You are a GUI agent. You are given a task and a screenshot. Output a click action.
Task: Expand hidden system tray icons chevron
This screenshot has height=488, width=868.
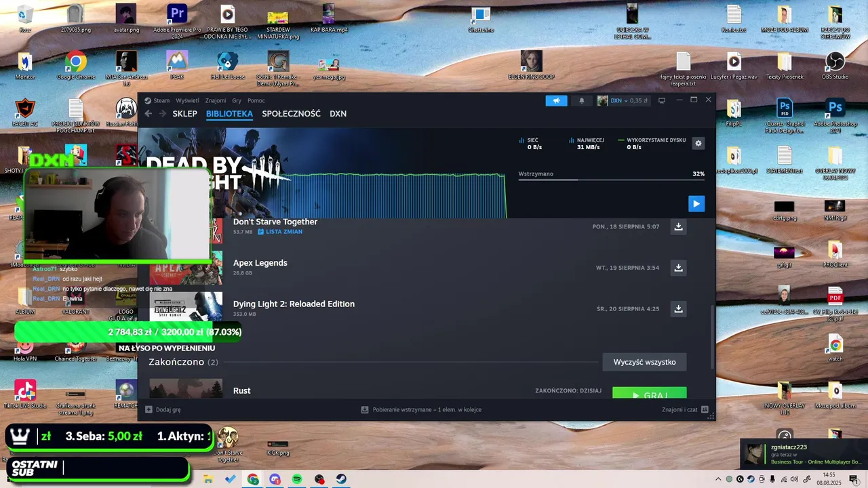(719, 479)
